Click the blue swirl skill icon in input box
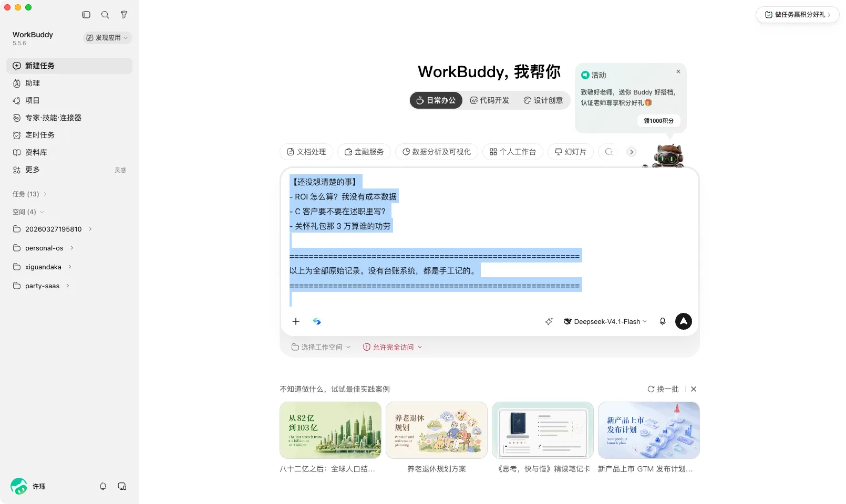This screenshot has width=846, height=504. coord(317,321)
